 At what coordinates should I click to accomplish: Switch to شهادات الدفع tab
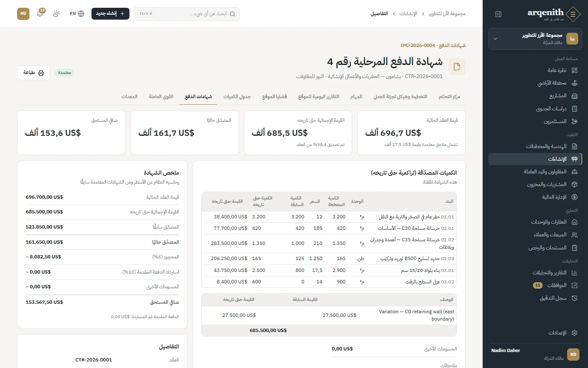click(x=198, y=96)
